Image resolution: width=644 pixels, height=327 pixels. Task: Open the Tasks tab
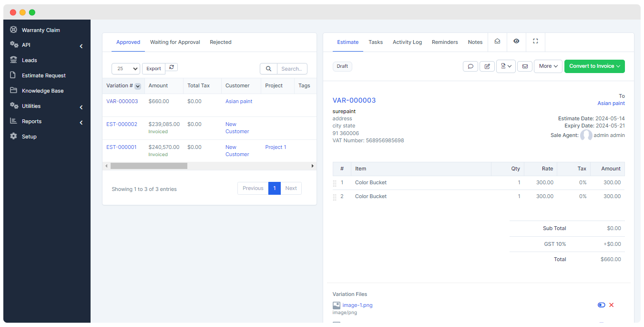point(376,42)
